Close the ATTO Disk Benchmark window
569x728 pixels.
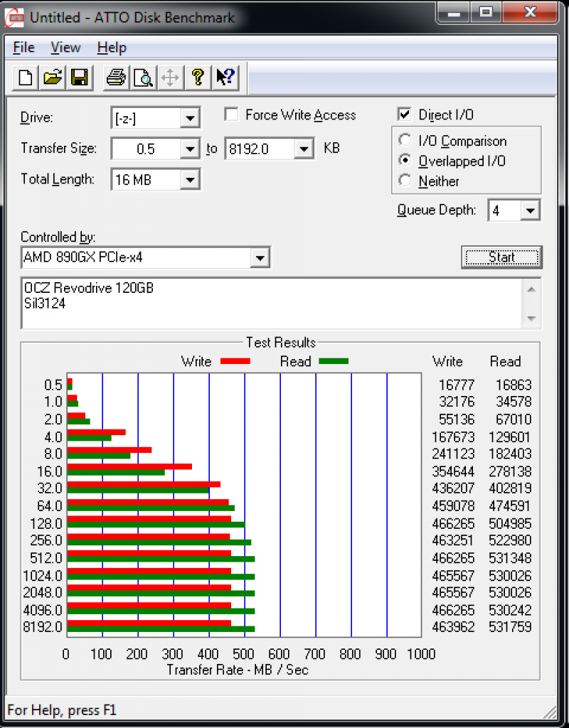[x=529, y=13]
